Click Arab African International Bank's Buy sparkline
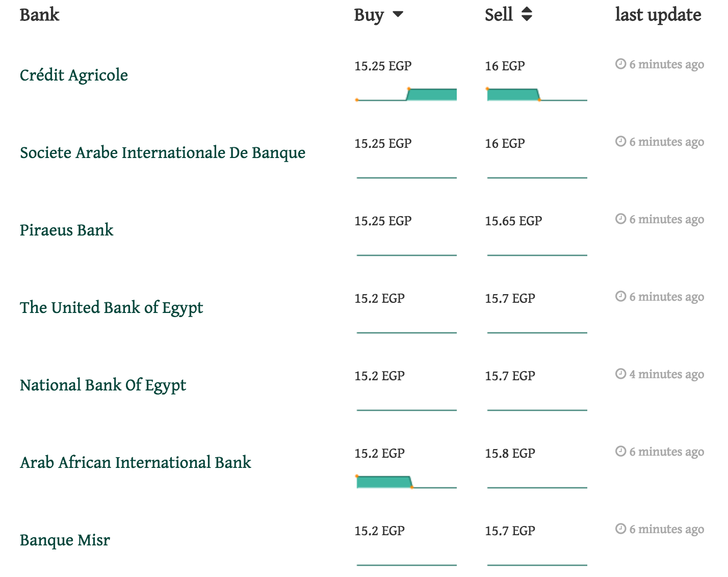Image resolution: width=728 pixels, height=577 pixels. point(406,482)
